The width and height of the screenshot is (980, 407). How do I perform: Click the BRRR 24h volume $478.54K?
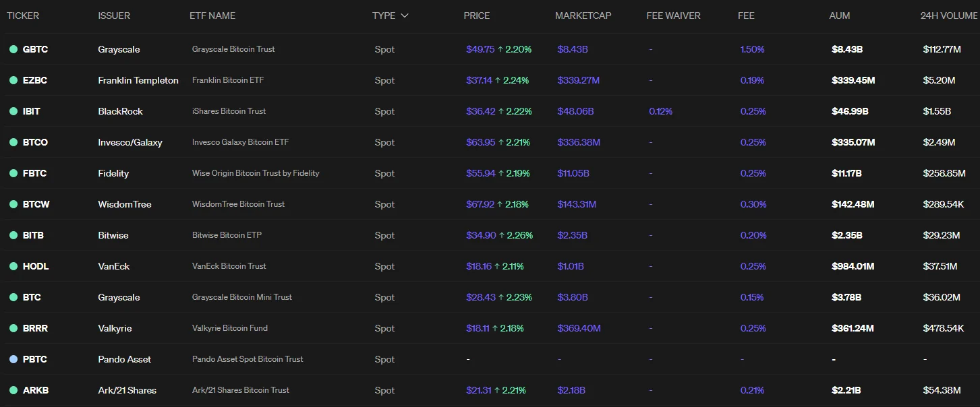944,328
